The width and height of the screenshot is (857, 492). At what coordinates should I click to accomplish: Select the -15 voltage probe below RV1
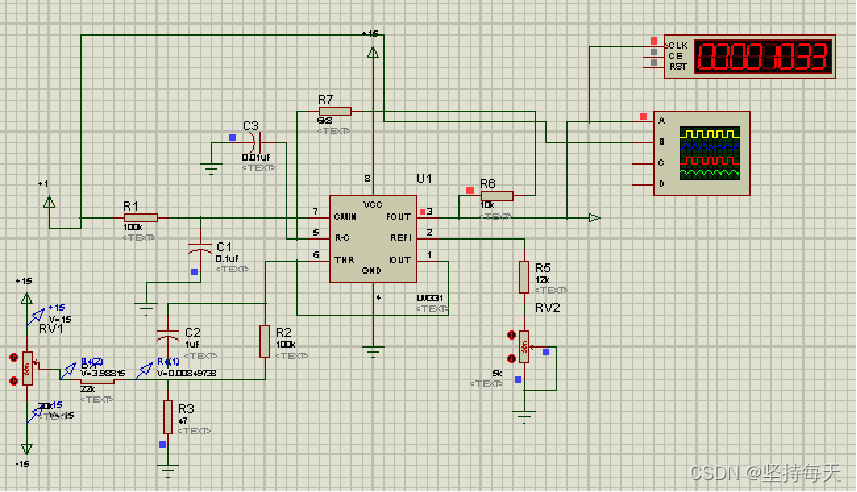coord(37,413)
